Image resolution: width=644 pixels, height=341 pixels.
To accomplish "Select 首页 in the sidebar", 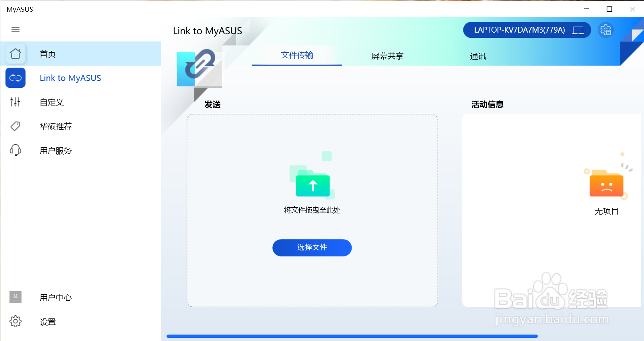I will [81, 54].
